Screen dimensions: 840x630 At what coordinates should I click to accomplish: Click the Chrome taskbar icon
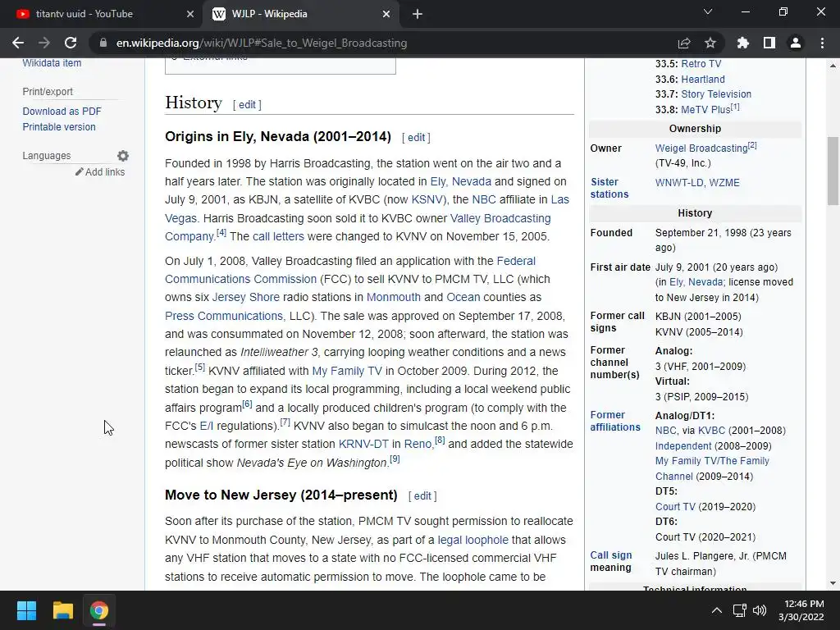click(x=98, y=610)
